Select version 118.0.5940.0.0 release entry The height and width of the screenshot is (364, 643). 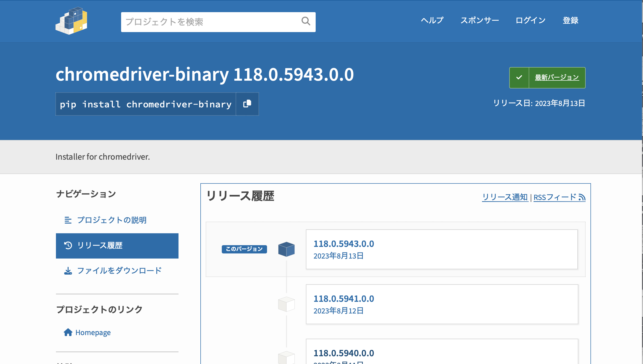[x=344, y=353]
